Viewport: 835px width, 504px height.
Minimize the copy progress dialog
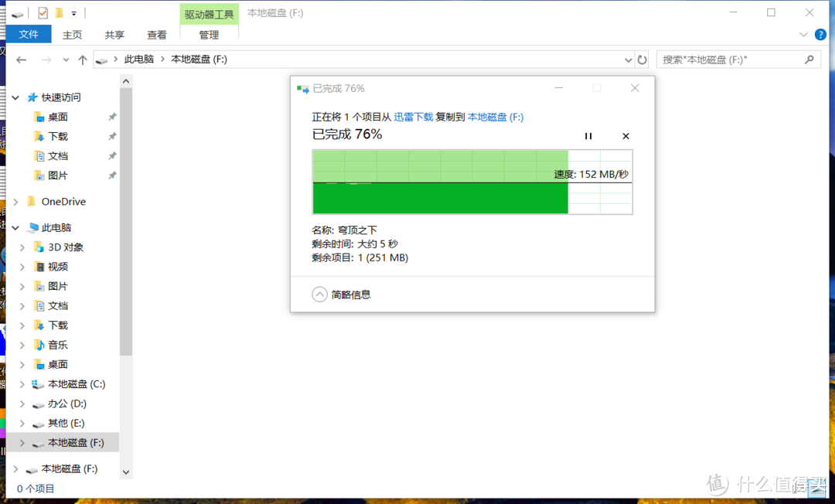(x=559, y=88)
